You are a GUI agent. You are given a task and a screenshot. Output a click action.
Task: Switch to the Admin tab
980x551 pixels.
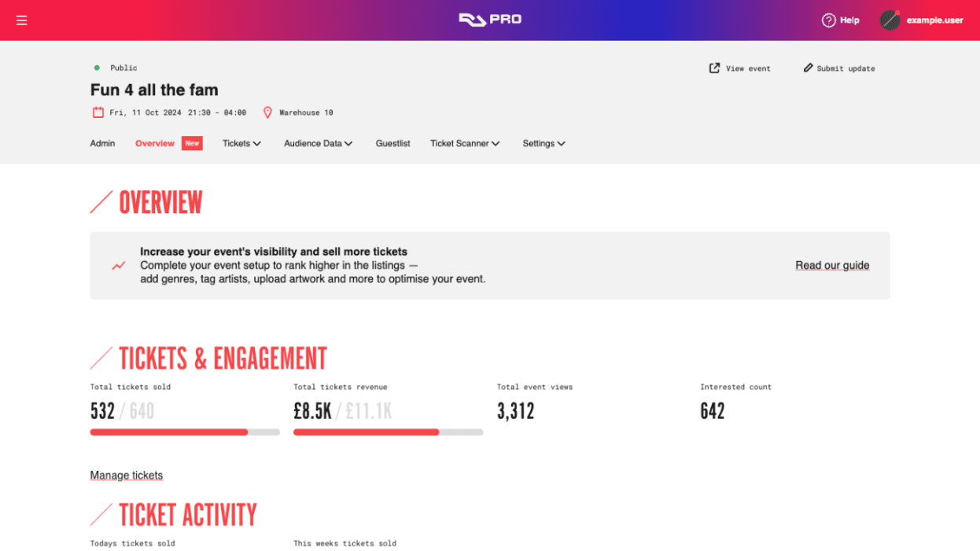(x=102, y=144)
